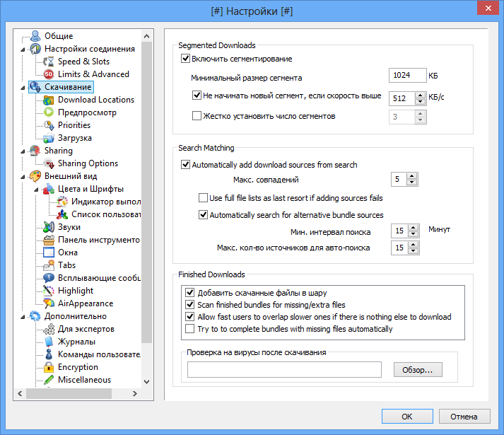Click tree vertical scrollbar up arrow

point(146,36)
